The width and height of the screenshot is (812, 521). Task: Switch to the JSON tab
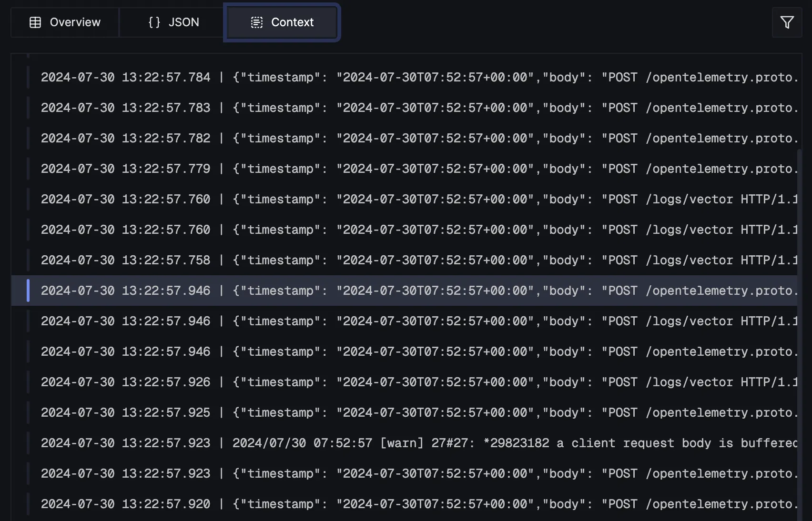[172, 22]
